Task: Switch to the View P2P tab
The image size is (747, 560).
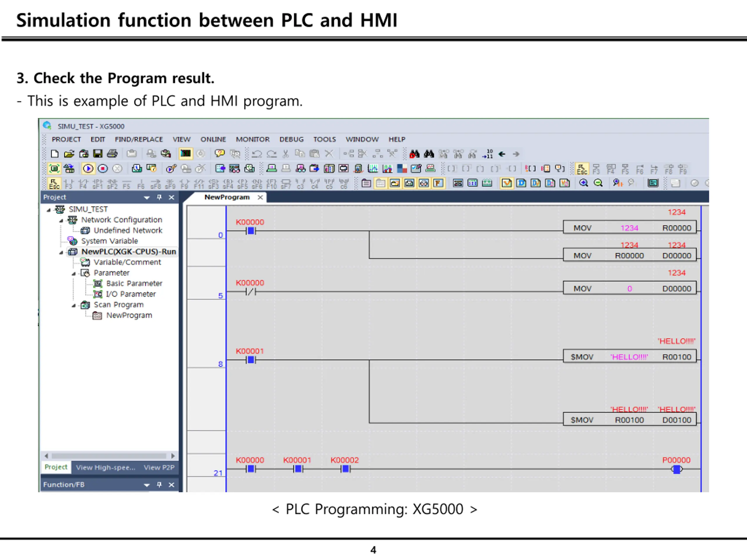Action: click(x=159, y=467)
